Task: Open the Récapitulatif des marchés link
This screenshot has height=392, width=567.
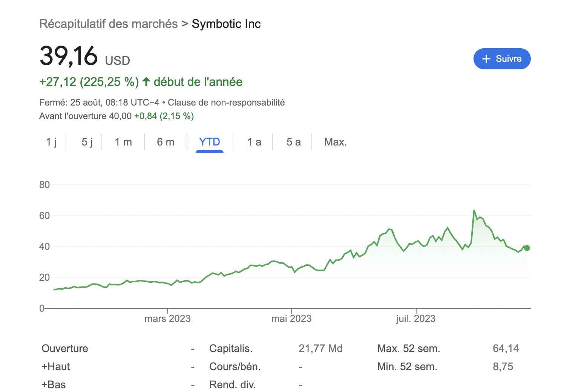Action: (x=109, y=24)
